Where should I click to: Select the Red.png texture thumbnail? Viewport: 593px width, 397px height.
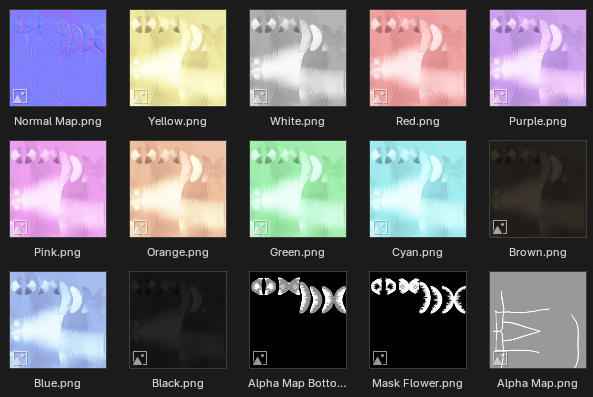pos(418,58)
